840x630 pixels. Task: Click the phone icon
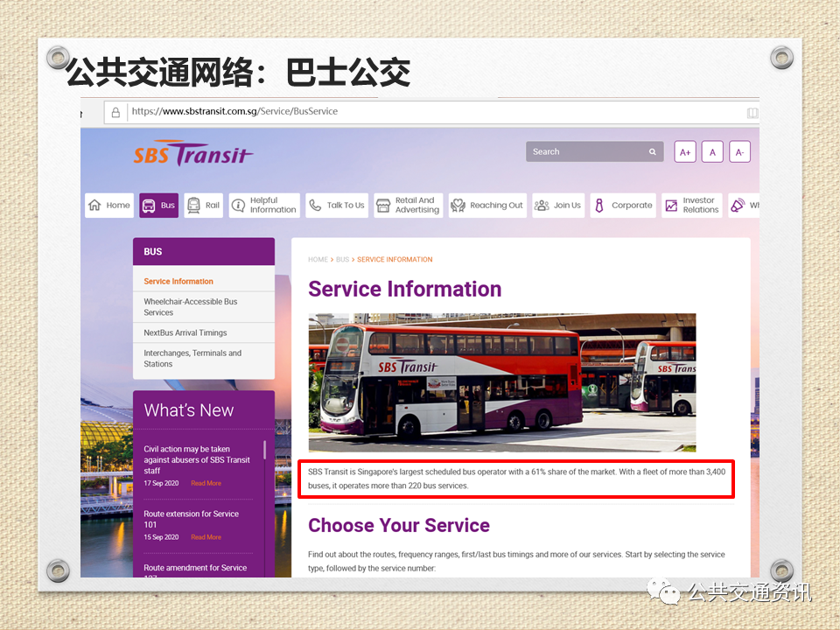pyautogui.click(x=316, y=205)
